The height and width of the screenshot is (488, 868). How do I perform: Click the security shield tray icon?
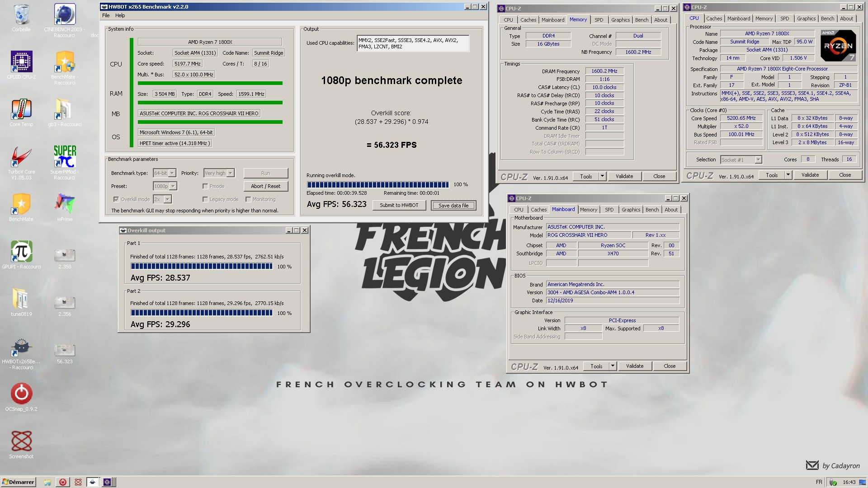coord(833,483)
